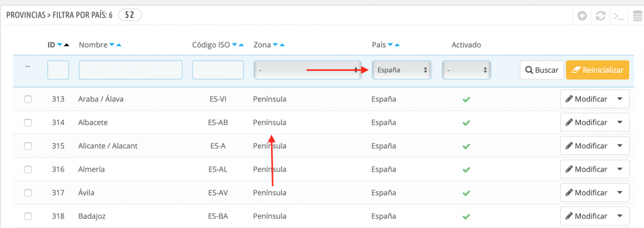Toggle the enabled checkmark for Albacete
644x228 pixels.
pos(466,123)
